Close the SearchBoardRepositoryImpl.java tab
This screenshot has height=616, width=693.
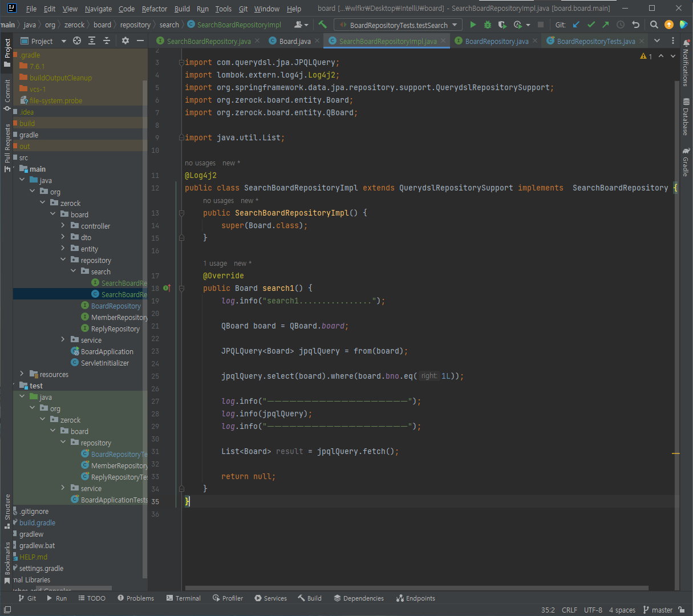click(x=443, y=41)
